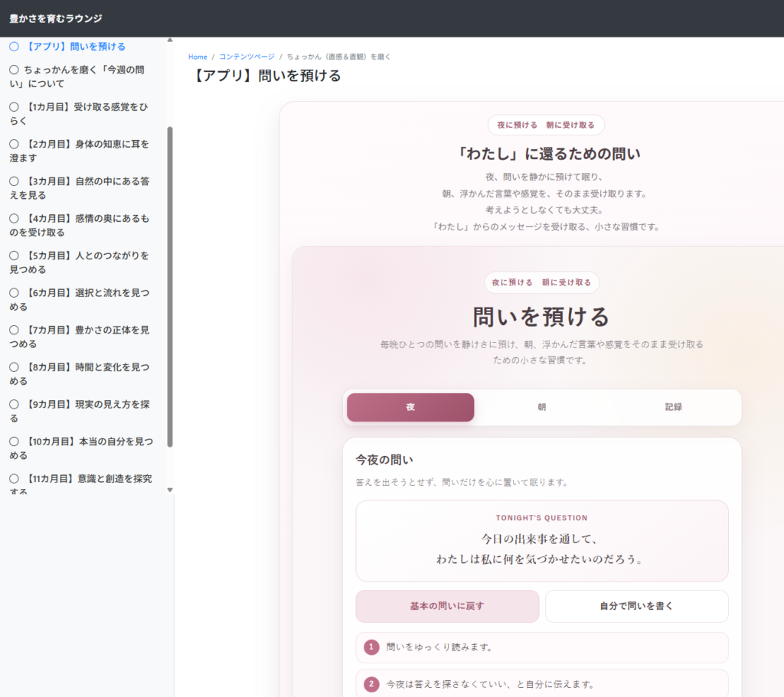
Task: Toggle completion circle for 【4カ月目】
Action: coord(14,218)
